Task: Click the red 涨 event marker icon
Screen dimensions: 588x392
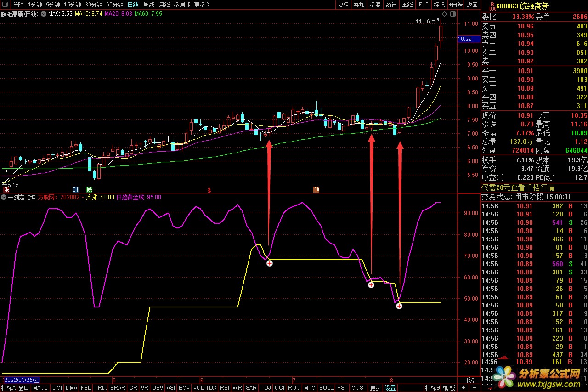Action: point(6,189)
